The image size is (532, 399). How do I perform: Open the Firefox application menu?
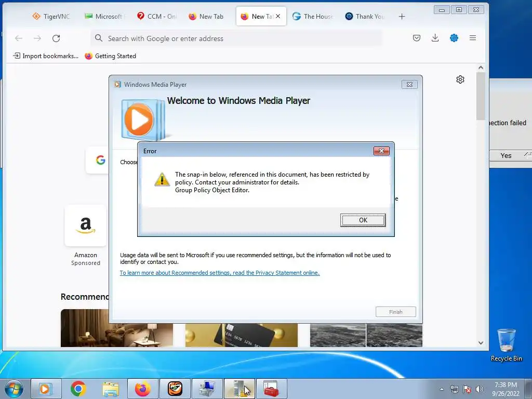pyautogui.click(x=473, y=38)
